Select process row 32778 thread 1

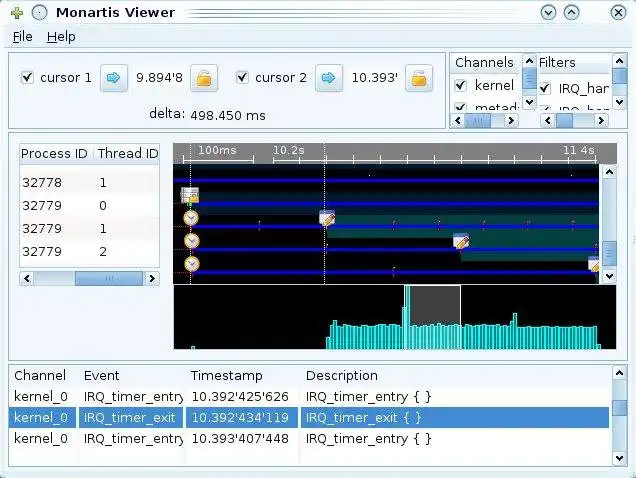[x=90, y=183]
